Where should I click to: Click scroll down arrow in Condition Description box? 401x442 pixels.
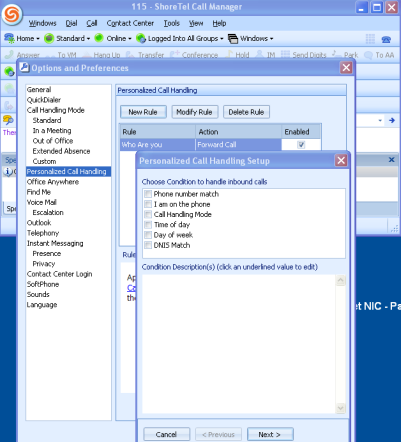[340, 408]
